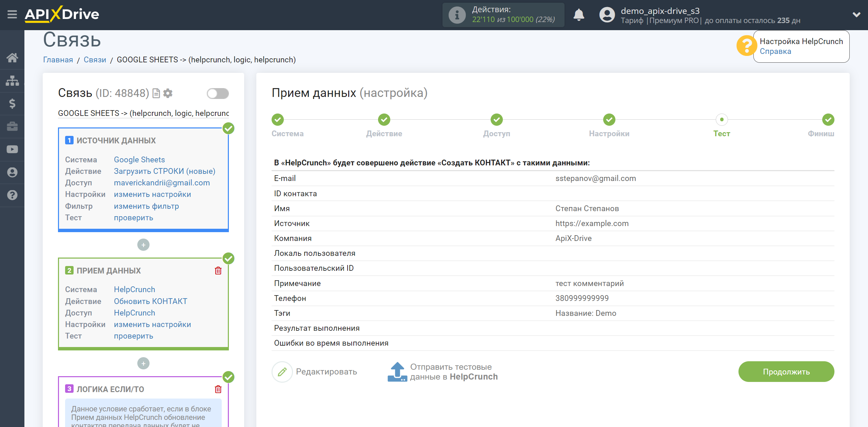Viewport: 868px width, 427px height.
Task: Open connection settings gear icon
Action: pos(168,93)
